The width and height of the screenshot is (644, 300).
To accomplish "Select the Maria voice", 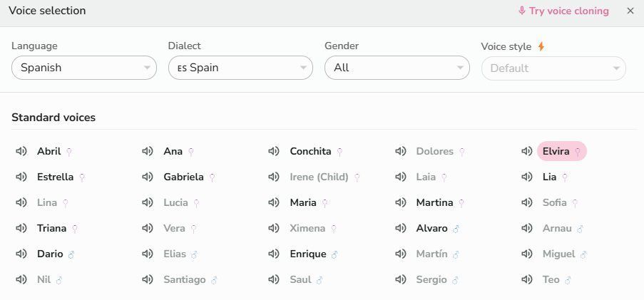I will pos(303,203).
